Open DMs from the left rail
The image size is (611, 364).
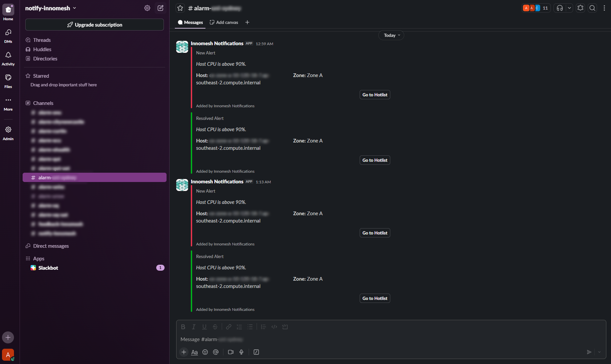pyautogui.click(x=8, y=36)
